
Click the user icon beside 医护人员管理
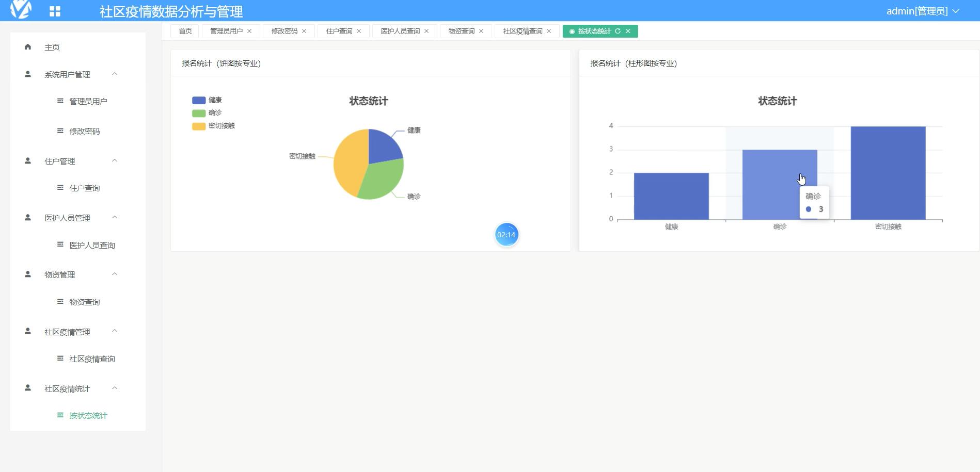(27, 217)
